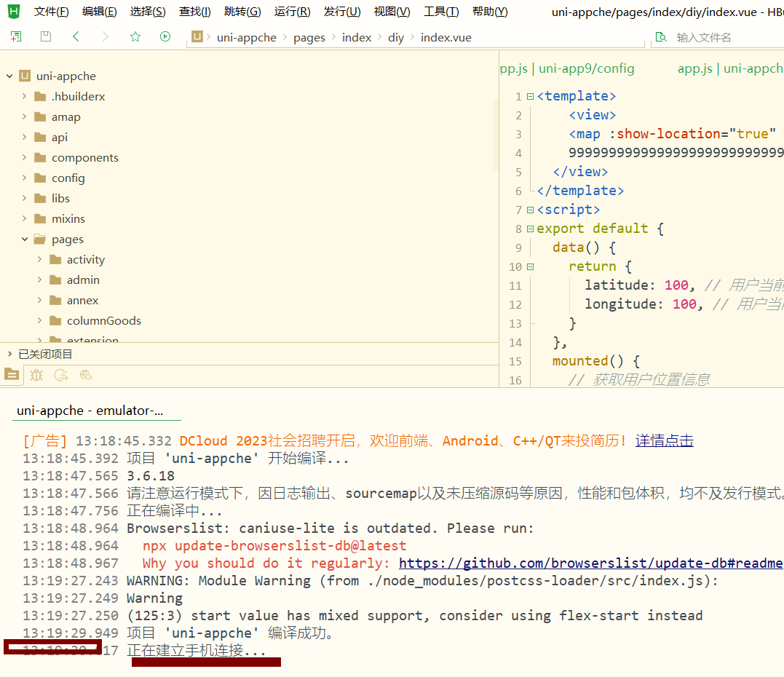Open the 详情点击 link in console
Image resolution: width=784 pixels, height=677 pixels.
(x=665, y=440)
